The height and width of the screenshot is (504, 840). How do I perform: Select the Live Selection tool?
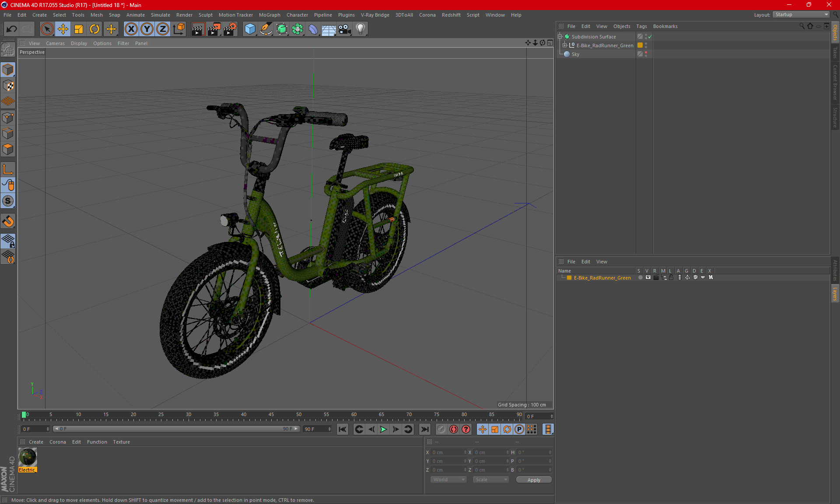coord(47,29)
